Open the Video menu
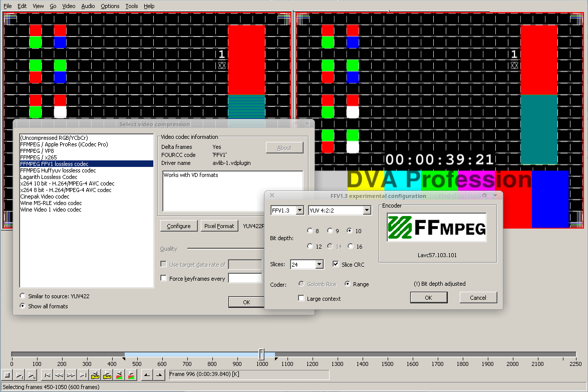The image size is (588, 392). point(69,6)
